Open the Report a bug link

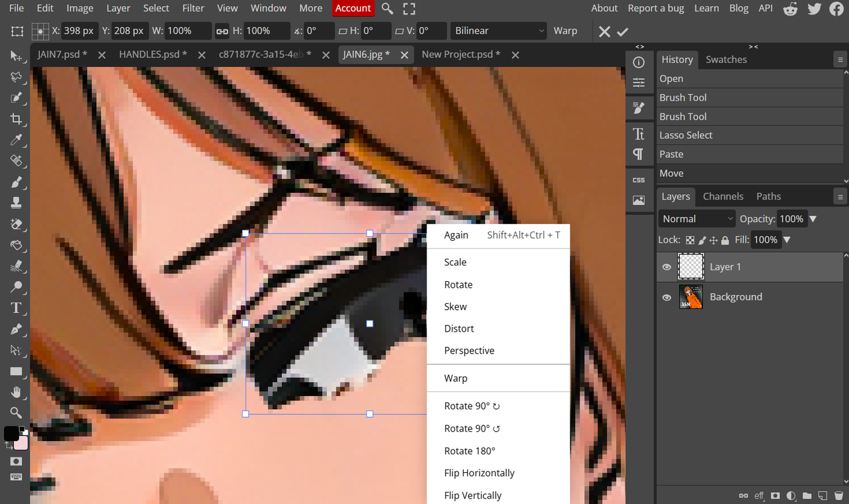click(656, 9)
